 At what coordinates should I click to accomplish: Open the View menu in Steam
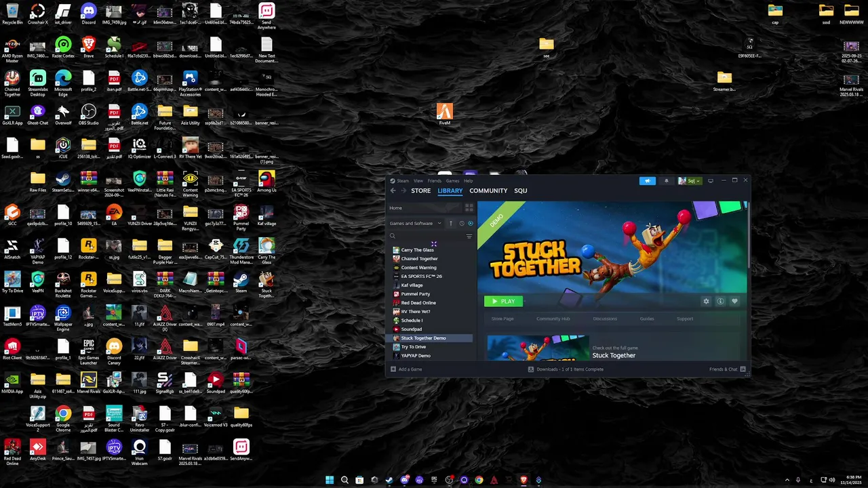click(418, 181)
